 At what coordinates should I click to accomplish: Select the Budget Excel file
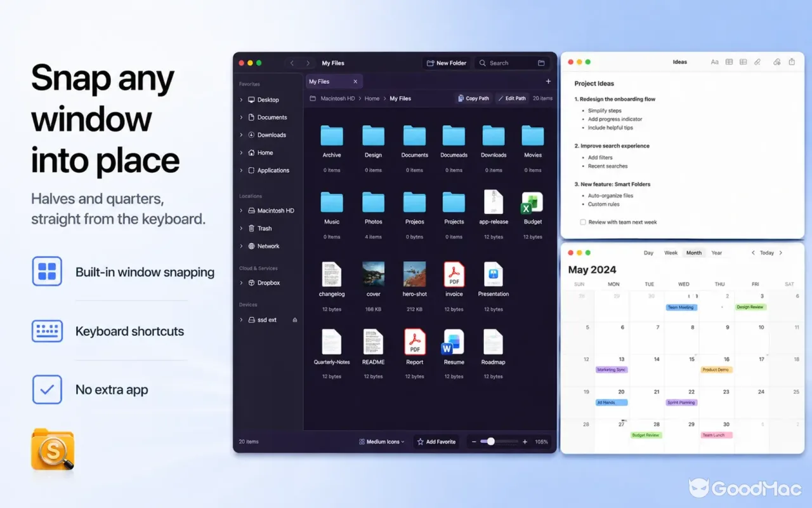tap(532, 203)
